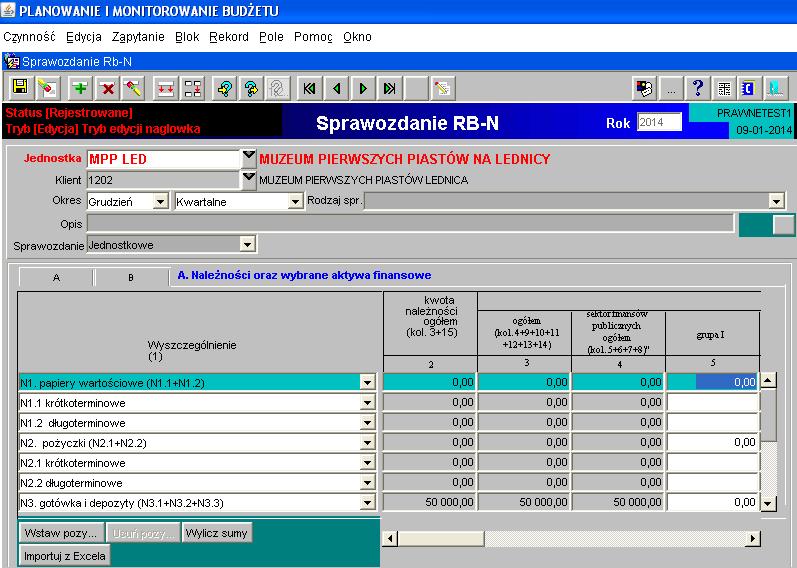Screen dimensions: 797x568
Task: Open help with the question mark icon
Action: (x=698, y=88)
